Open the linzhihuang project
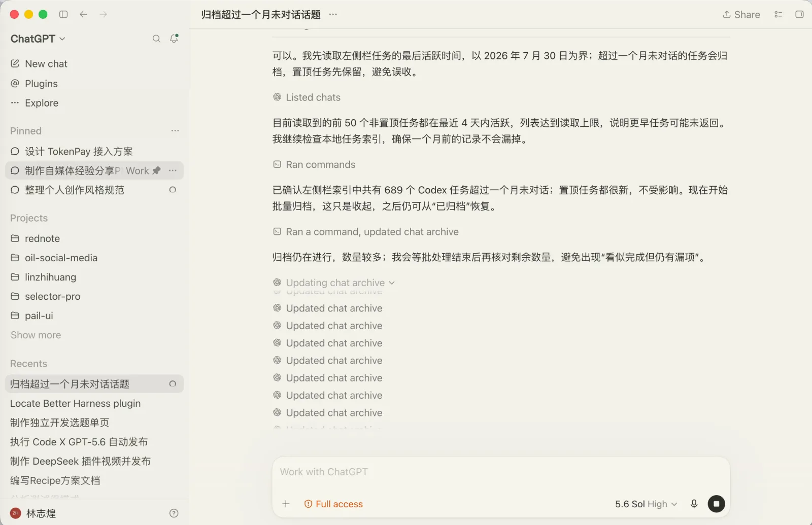The height and width of the screenshot is (525, 812). (94, 277)
